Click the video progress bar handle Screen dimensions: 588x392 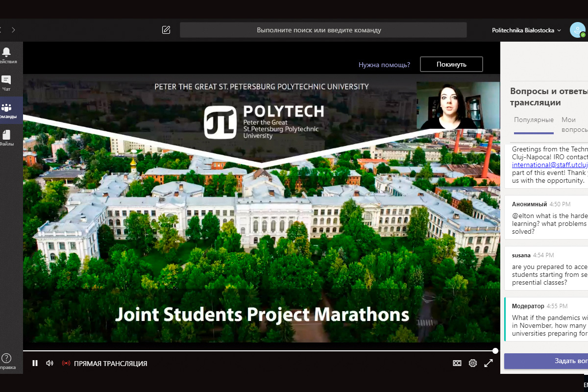(x=495, y=351)
